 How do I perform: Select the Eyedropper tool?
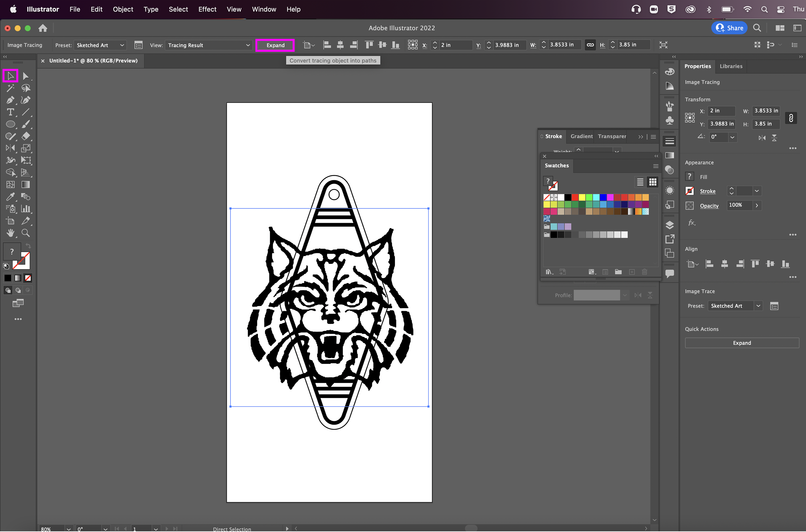10,197
